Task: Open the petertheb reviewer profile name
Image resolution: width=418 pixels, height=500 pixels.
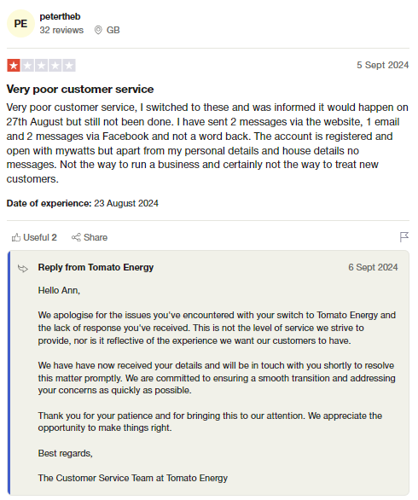Action: pyautogui.click(x=60, y=16)
